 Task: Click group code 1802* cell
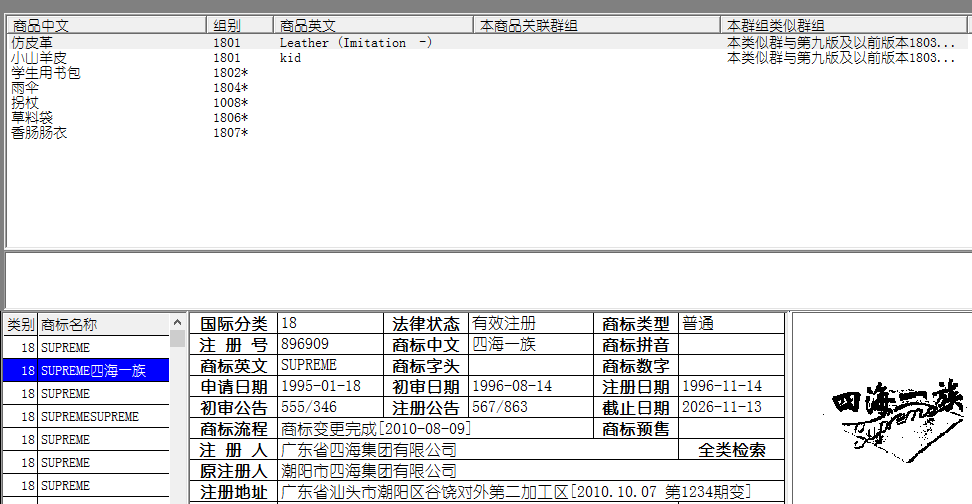(x=231, y=73)
